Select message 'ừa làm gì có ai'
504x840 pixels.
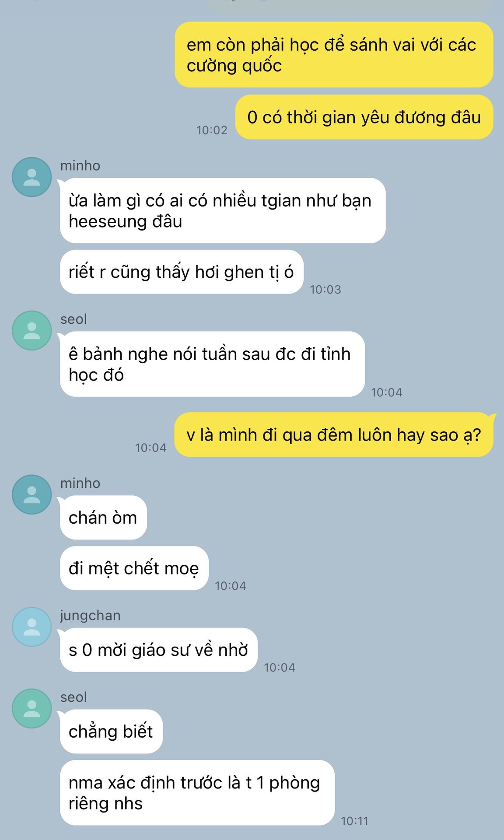pos(223,210)
